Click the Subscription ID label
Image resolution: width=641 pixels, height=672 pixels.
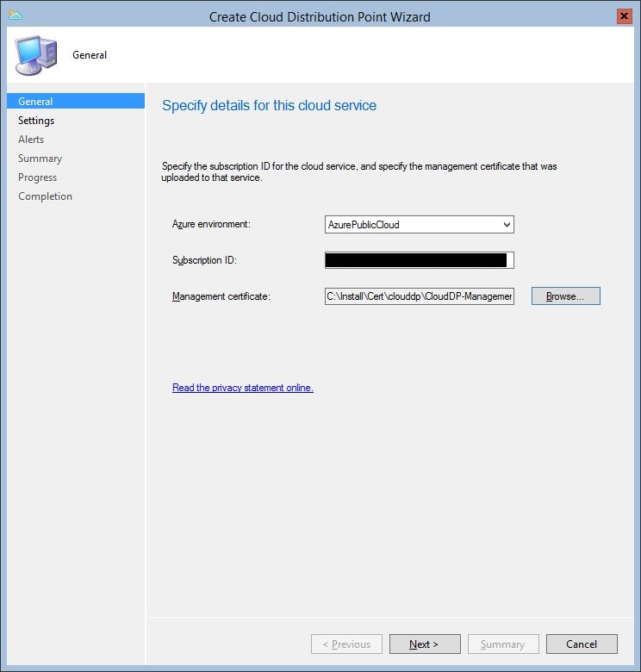(204, 260)
